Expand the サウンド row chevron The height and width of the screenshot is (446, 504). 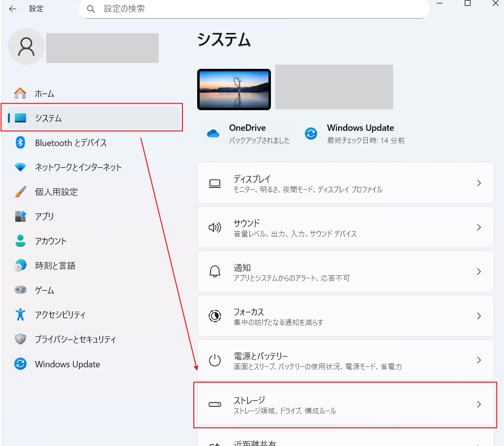pos(479,227)
